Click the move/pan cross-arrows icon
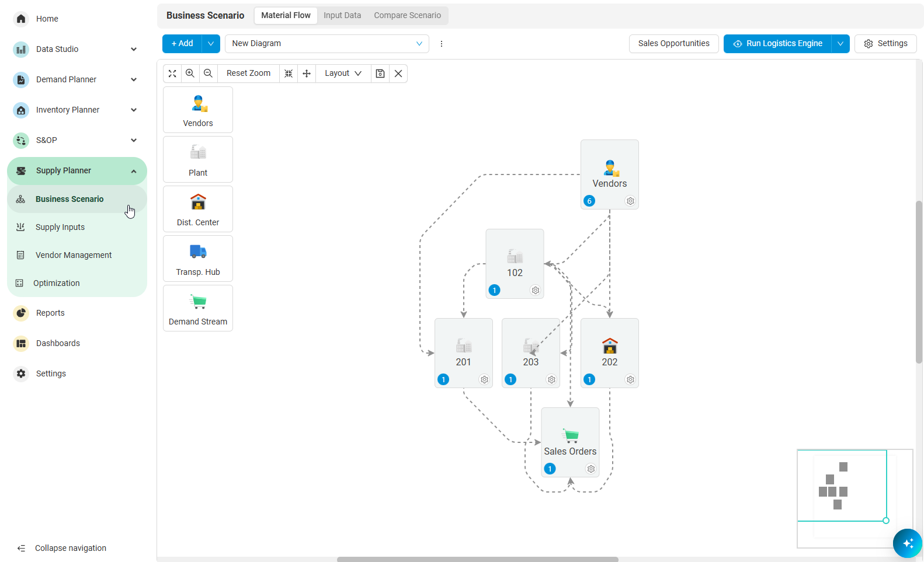The image size is (924, 562). pyautogui.click(x=307, y=74)
